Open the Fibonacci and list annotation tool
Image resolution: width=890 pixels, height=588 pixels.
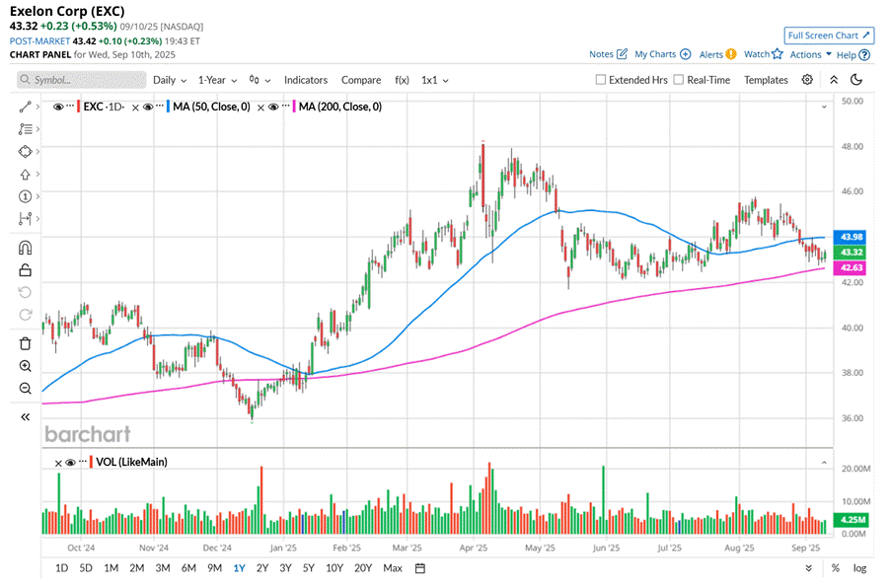tap(25, 129)
